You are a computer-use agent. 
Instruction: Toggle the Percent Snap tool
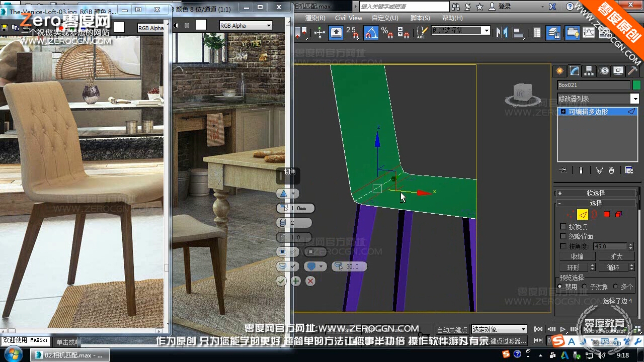387,33
